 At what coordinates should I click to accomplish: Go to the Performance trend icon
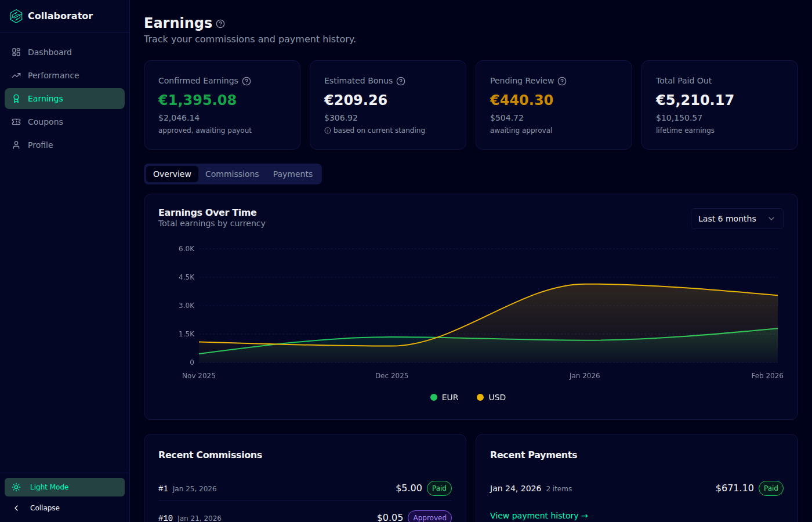[x=16, y=75]
